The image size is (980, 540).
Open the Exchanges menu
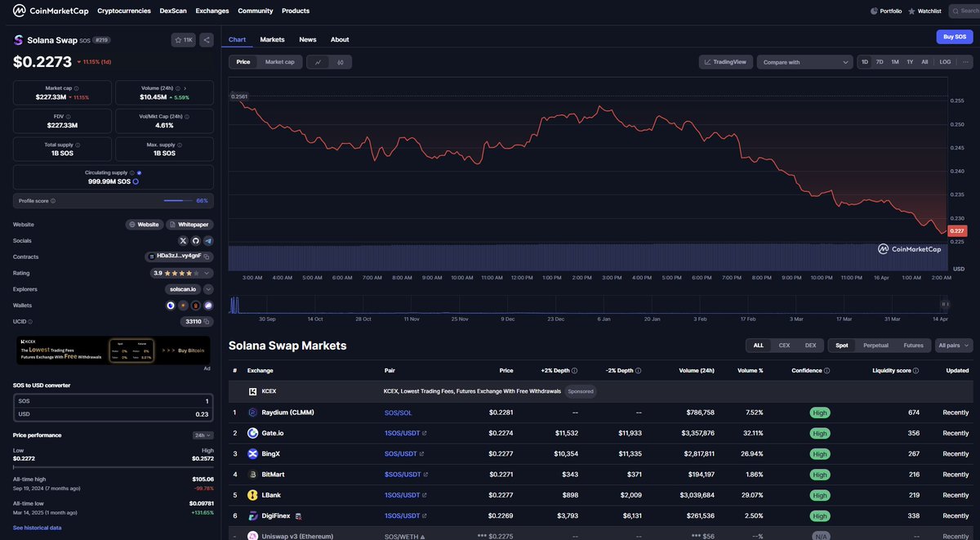click(x=212, y=11)
